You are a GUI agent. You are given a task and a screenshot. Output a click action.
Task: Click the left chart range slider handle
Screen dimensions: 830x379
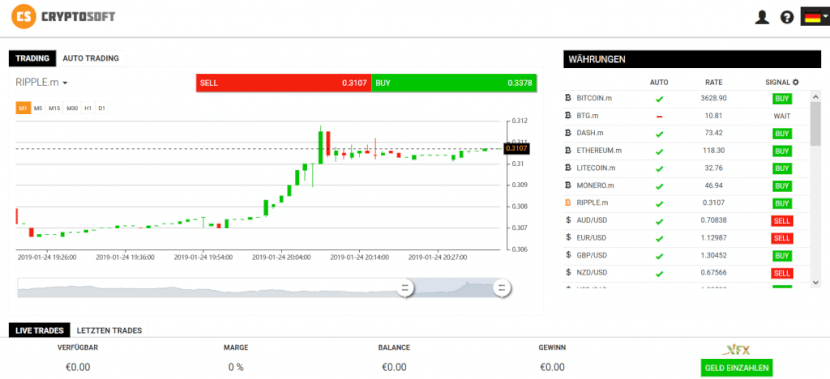coord(405,288)
